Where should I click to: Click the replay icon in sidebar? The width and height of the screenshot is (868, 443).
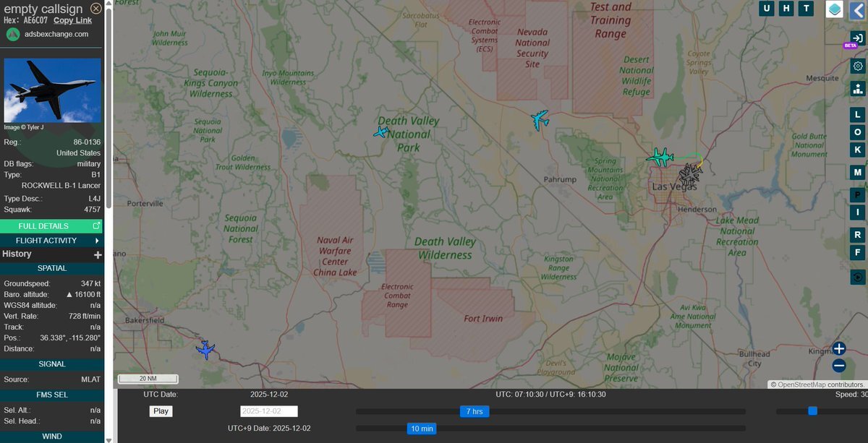point(858,277)
